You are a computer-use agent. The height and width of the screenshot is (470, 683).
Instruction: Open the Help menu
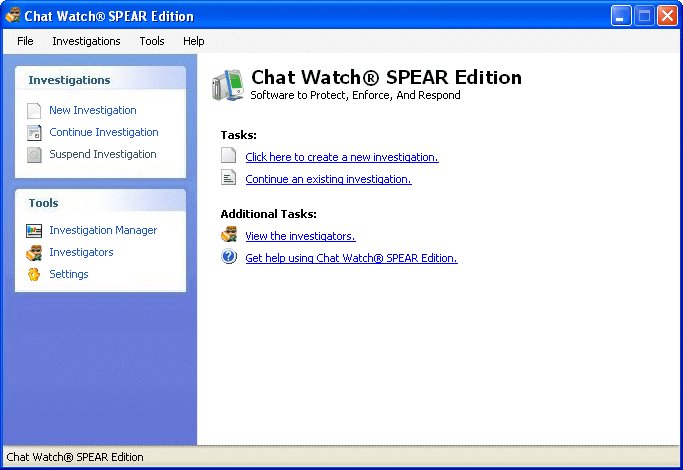(x=193, y=41)
